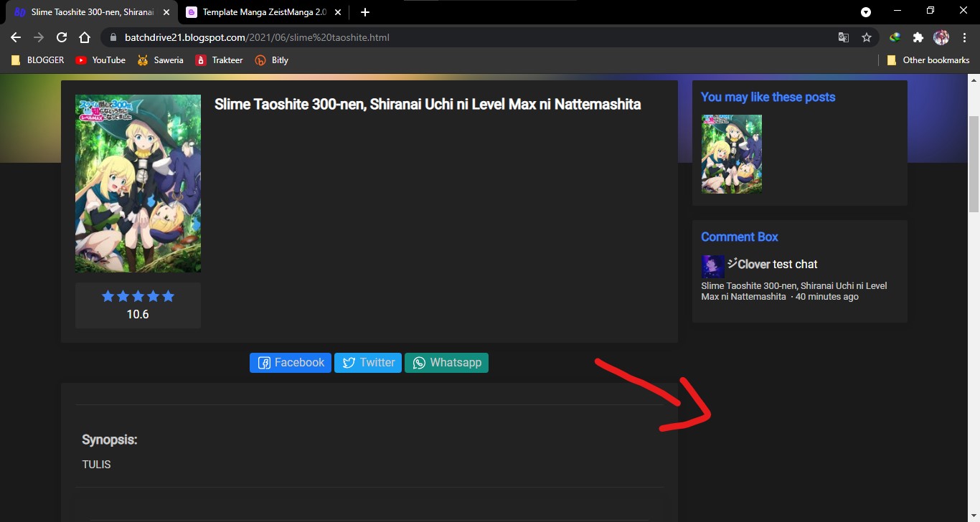
Task: Open the commented post title link
Action: 794,291
